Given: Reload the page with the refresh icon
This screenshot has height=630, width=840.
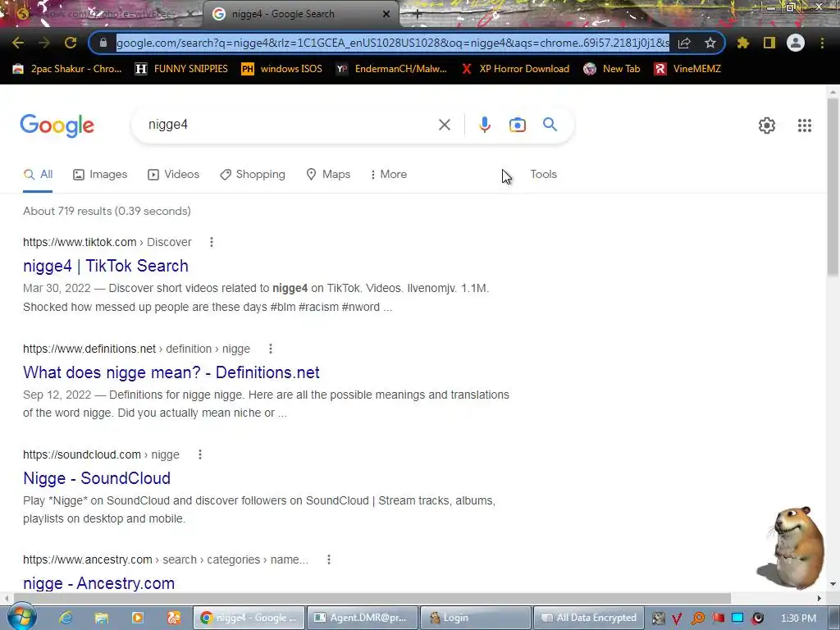Looking at the screenshot, I should (x=71, y=43).
